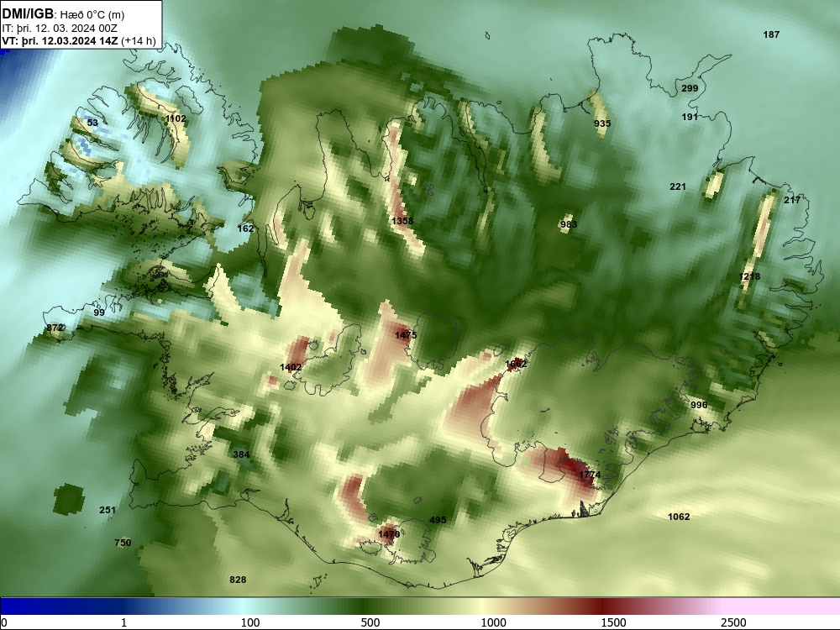Click the map value 221

click(x=678, y=187)
